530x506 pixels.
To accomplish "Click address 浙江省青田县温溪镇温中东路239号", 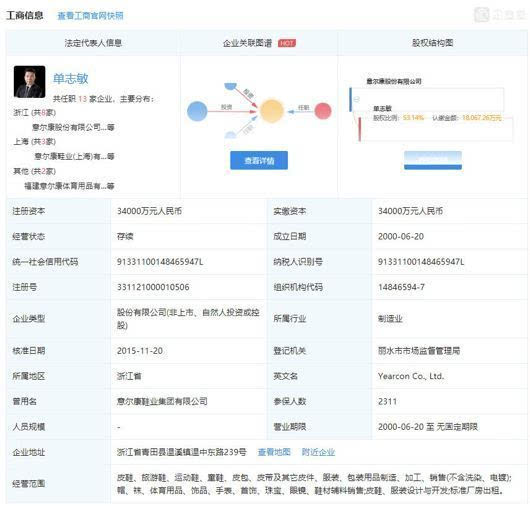I will tap(182, 452).
